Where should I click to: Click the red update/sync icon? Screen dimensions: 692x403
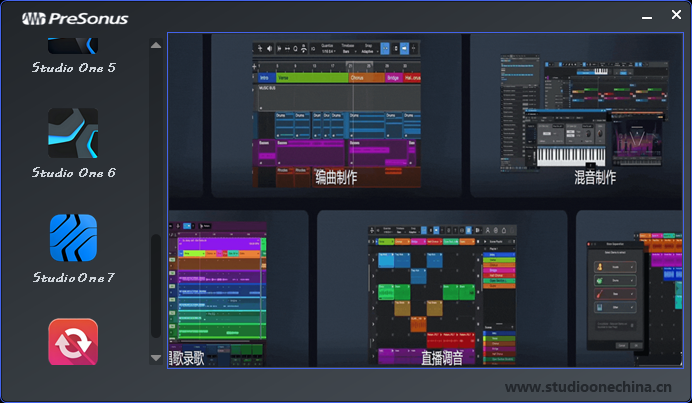point(73,342)
